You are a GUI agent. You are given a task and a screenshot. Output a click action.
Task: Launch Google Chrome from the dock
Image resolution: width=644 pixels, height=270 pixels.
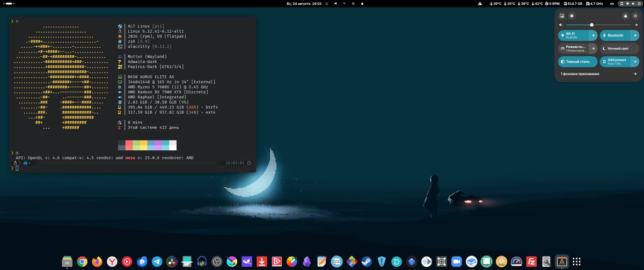pyautogui.click(x=82, y=261)
